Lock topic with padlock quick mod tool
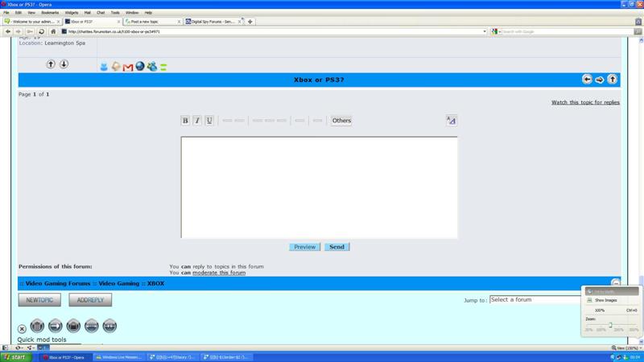The height and width of the screenshot is (362, 644). 73,326
